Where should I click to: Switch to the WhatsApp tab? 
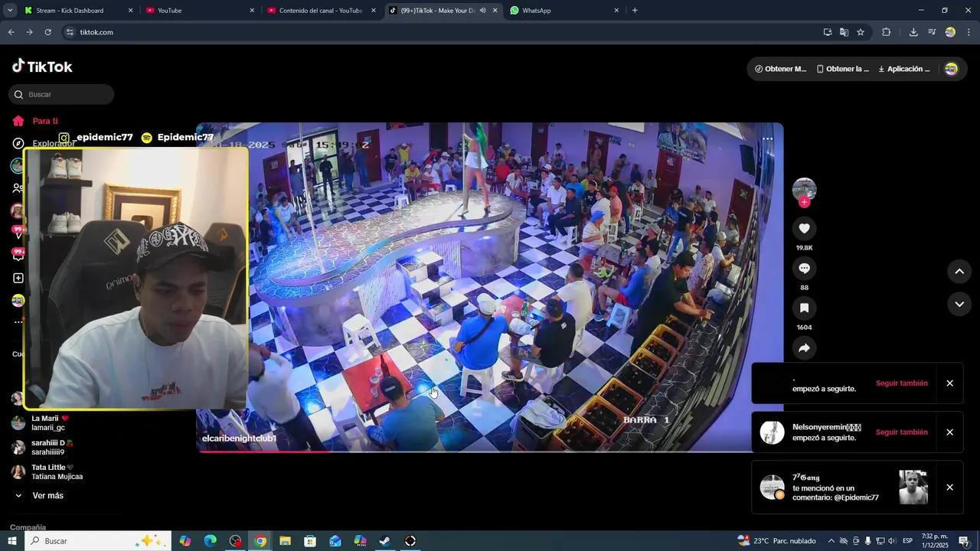coord(563,11)
